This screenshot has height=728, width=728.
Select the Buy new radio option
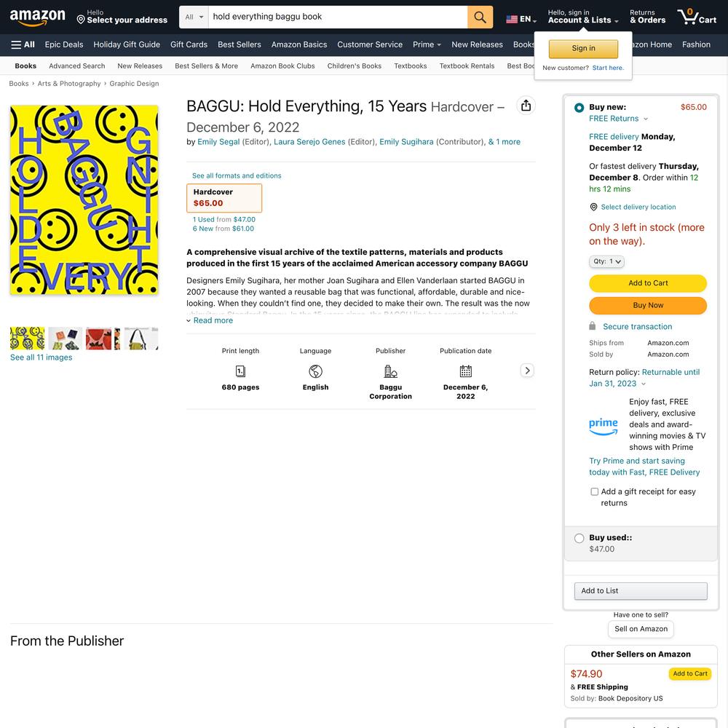[579, 108]
